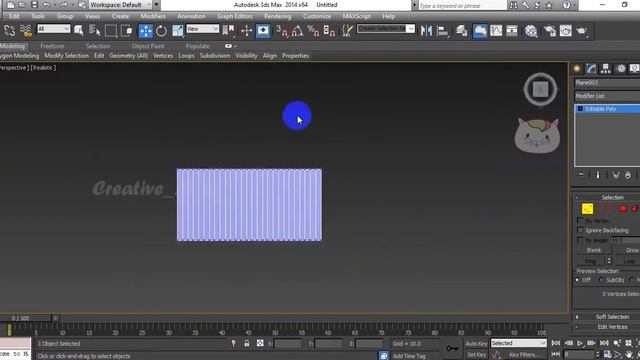This screenshot has width=640, height=360.
Task: Click the Use Pivot Point Center icon
Action: [229, 31]
